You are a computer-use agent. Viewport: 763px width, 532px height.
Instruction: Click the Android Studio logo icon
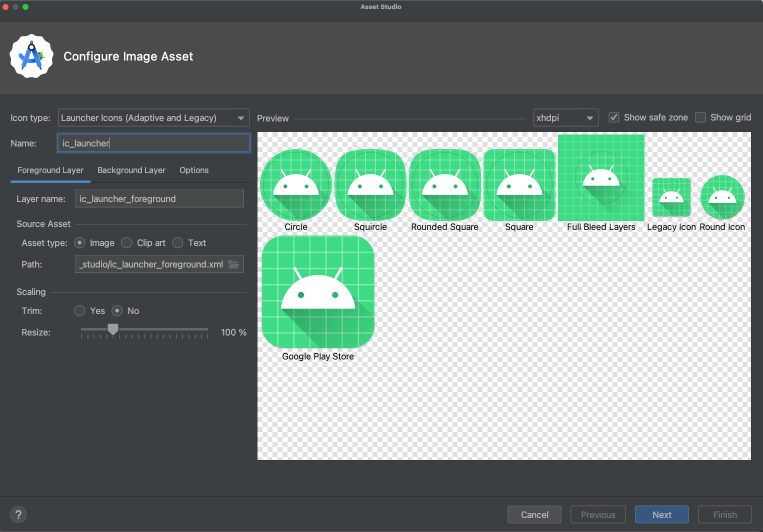pyautogui.click(x=31, y=56)
